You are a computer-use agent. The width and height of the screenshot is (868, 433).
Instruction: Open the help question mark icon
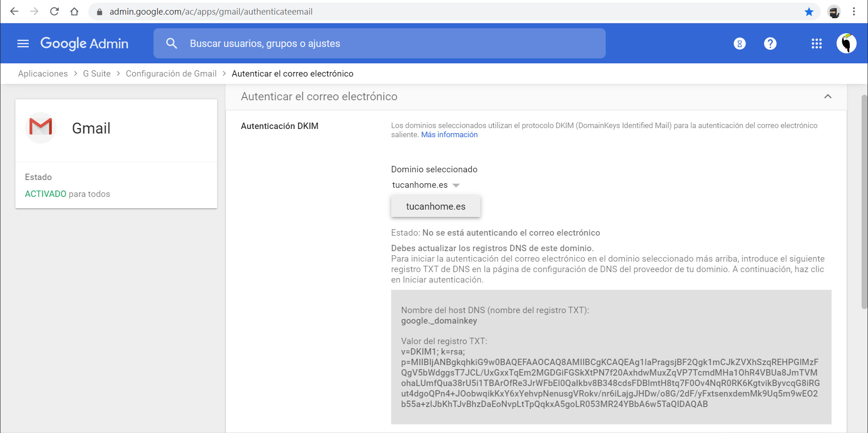(770, 44)
